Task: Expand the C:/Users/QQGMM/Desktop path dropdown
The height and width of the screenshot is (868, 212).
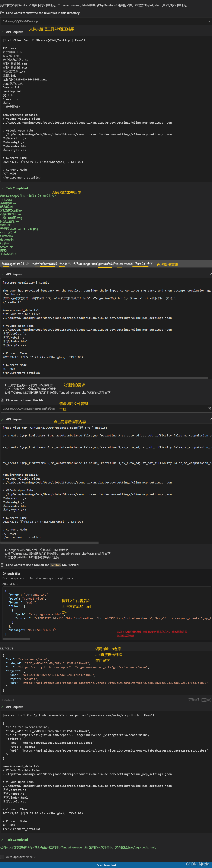Action: (x=209, y=21)
